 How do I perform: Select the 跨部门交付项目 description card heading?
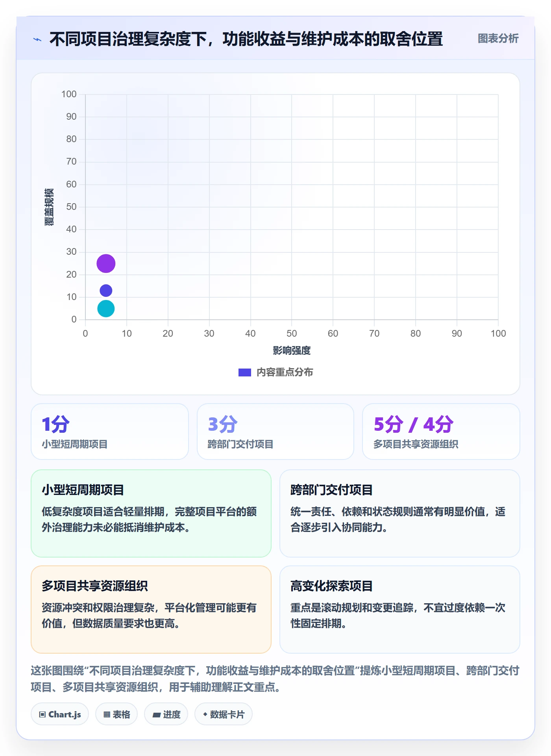click(x=331, y=490)
